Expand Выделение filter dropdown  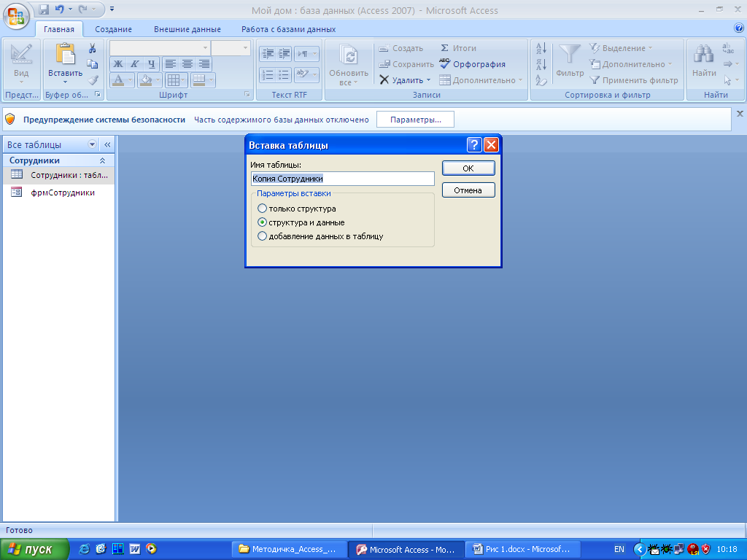[x=650, y=48]
